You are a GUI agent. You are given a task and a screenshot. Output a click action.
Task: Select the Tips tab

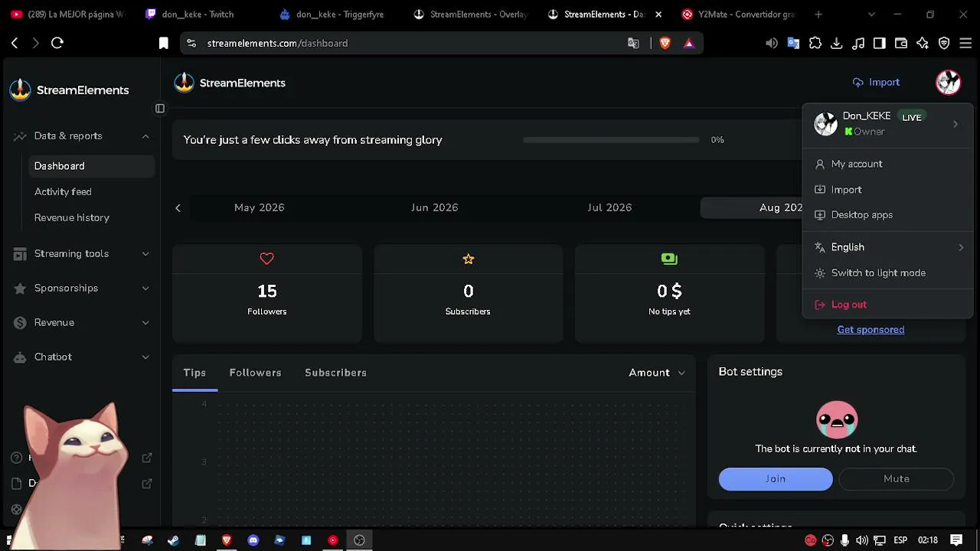coord(194,373)
